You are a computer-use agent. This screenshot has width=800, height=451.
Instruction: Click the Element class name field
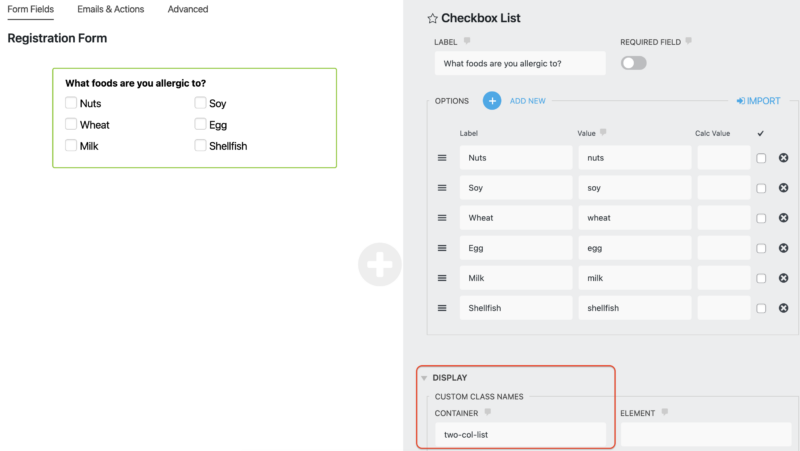click(704, 434)
